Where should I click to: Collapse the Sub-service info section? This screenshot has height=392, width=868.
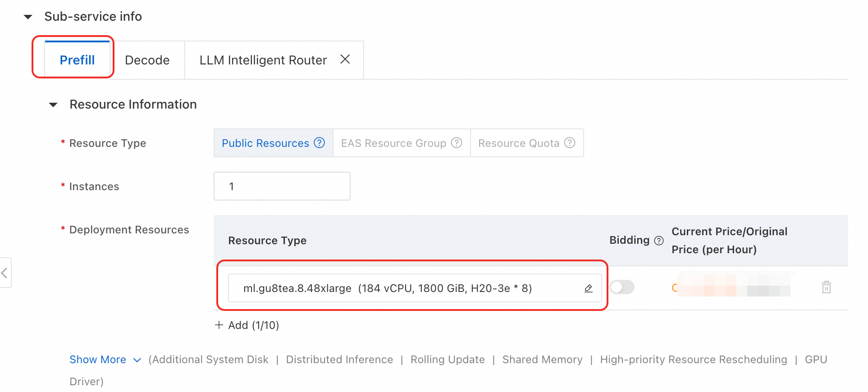pyautogui.click(x=28, y=17)
